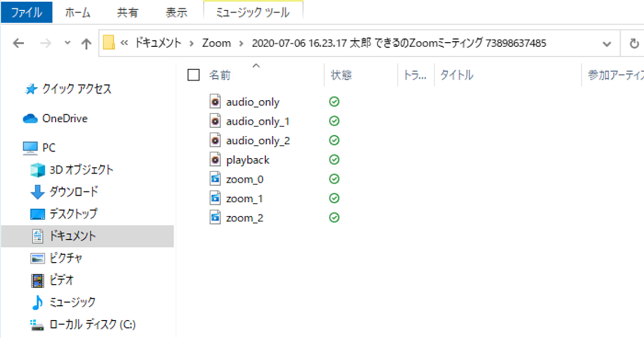The width and height of the screenshot is (644, 338).
Task: Expand the chevron after ドキュメント in address bar
Action: tap(191, 43)
